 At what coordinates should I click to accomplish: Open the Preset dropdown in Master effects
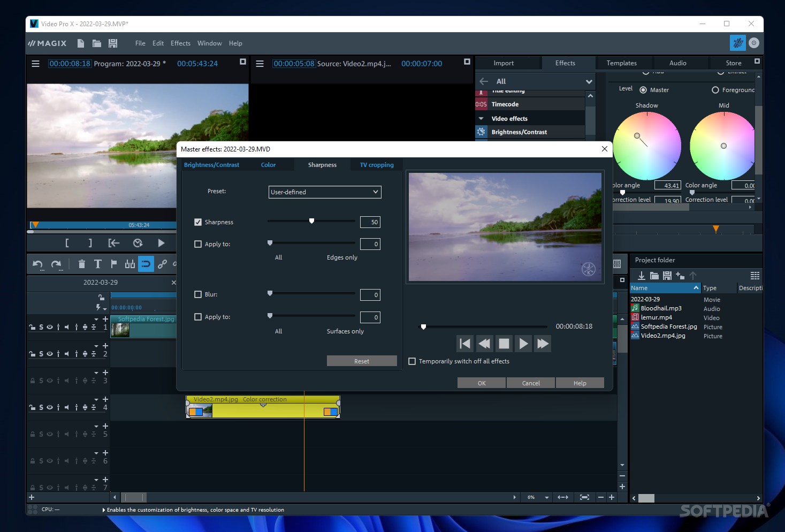click(x=324, y=192)
